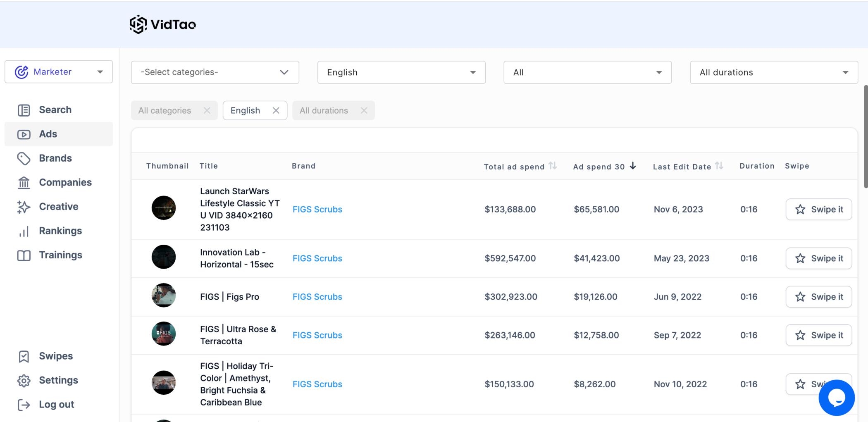Open the All filter dropdown

click(x=587, y=72)
